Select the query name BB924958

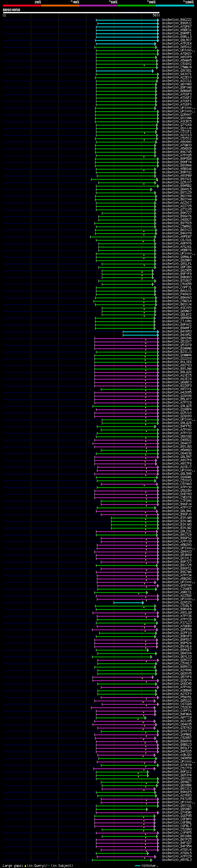coord(11,10)
